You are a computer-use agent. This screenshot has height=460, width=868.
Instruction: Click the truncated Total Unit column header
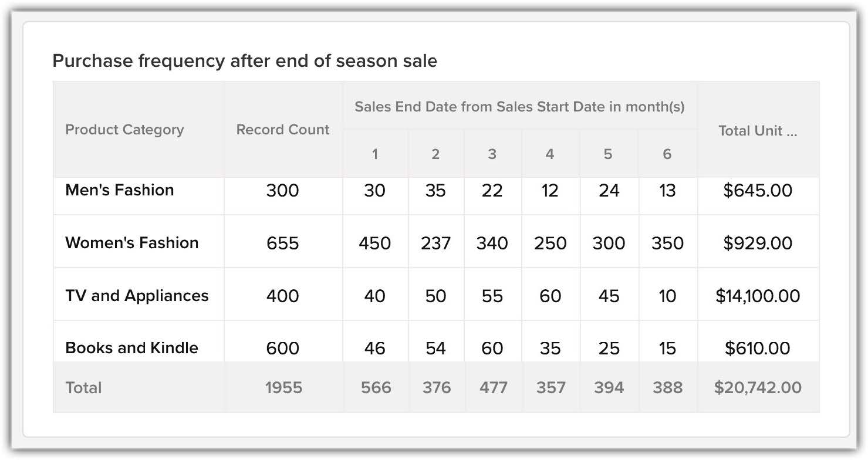pos(758,131)
